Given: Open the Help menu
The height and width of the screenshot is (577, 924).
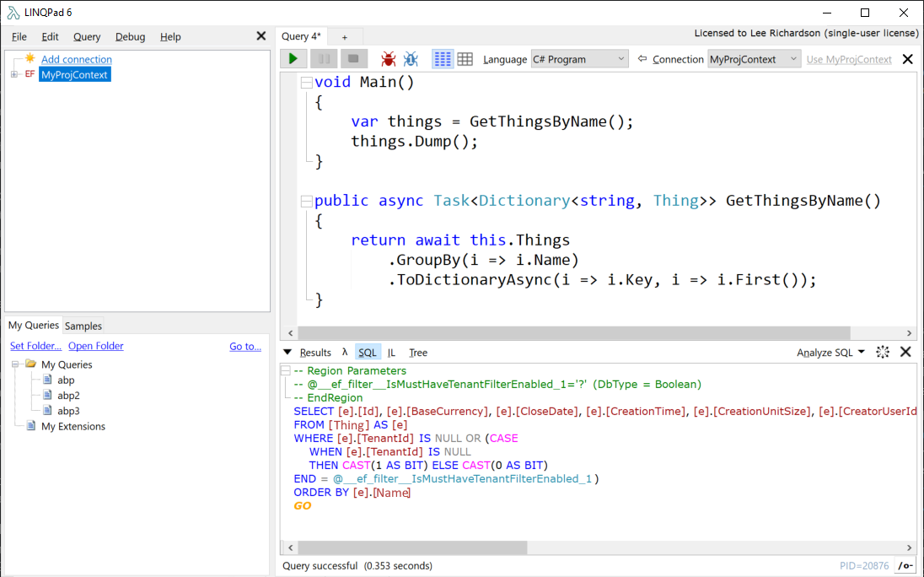Looking at the screenshot, I should pos(170,36).
